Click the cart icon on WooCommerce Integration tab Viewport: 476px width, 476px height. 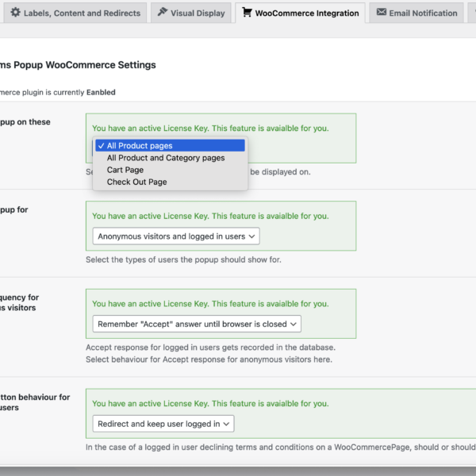tap(247, 12)
